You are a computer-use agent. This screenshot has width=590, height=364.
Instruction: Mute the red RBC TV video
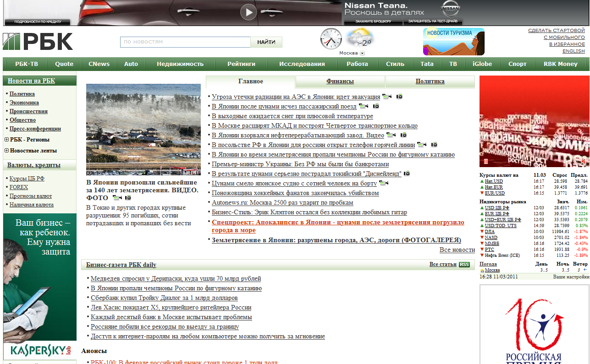coord(583,162)
